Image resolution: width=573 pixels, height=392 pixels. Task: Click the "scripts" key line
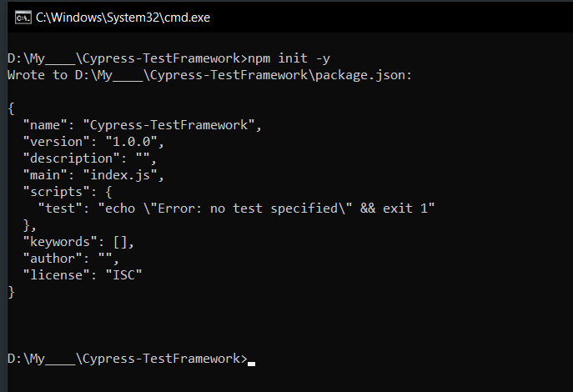[68, 192]
